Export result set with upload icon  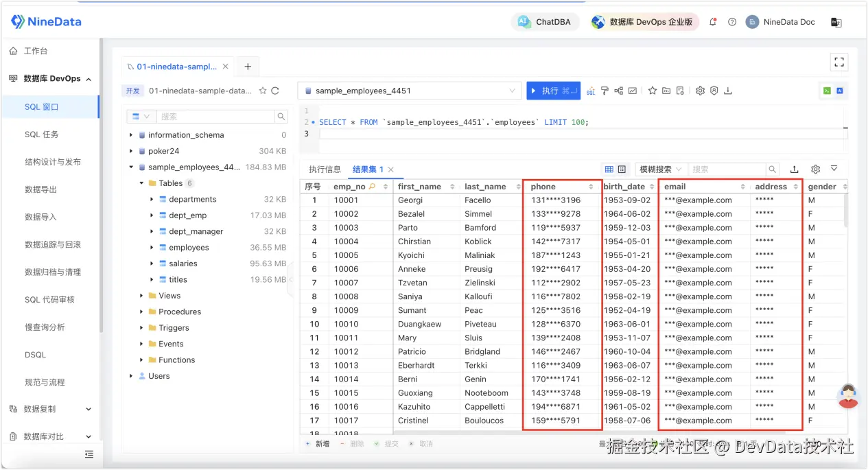pos(795,169)
